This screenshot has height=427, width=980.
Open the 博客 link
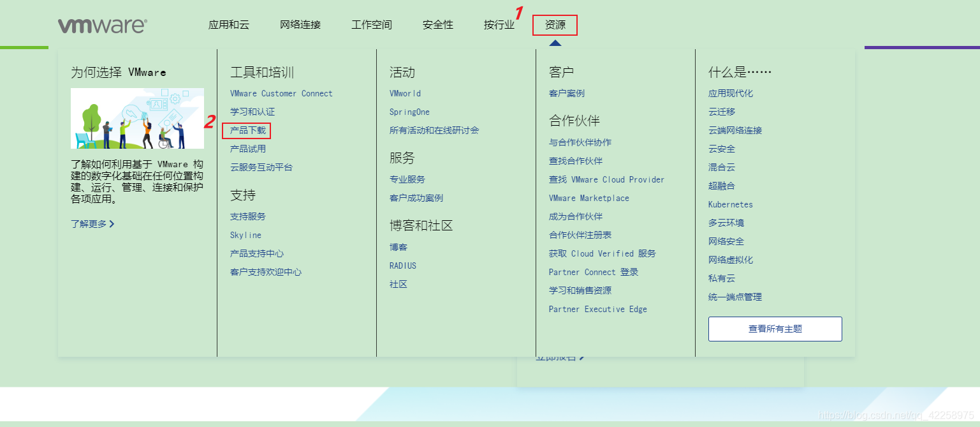399,247
